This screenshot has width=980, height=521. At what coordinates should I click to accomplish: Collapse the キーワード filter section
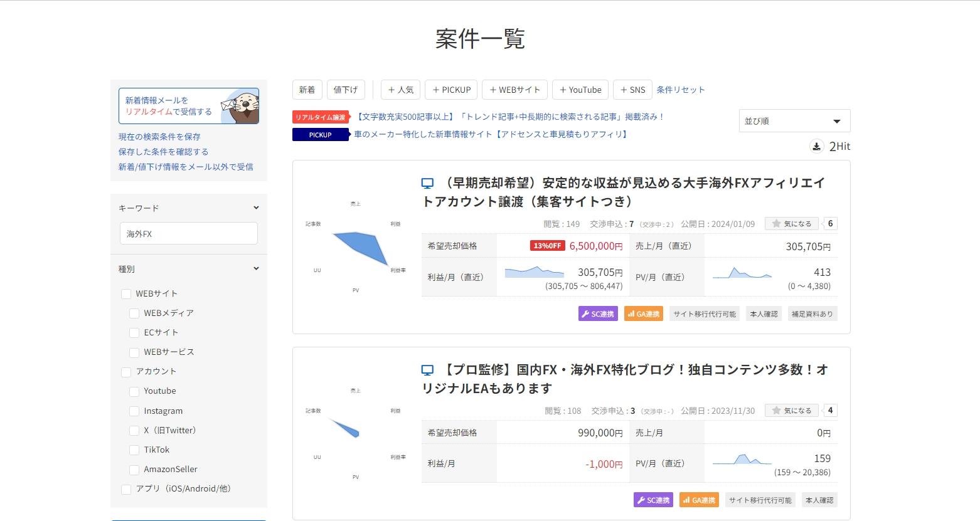tap(256, 208)
